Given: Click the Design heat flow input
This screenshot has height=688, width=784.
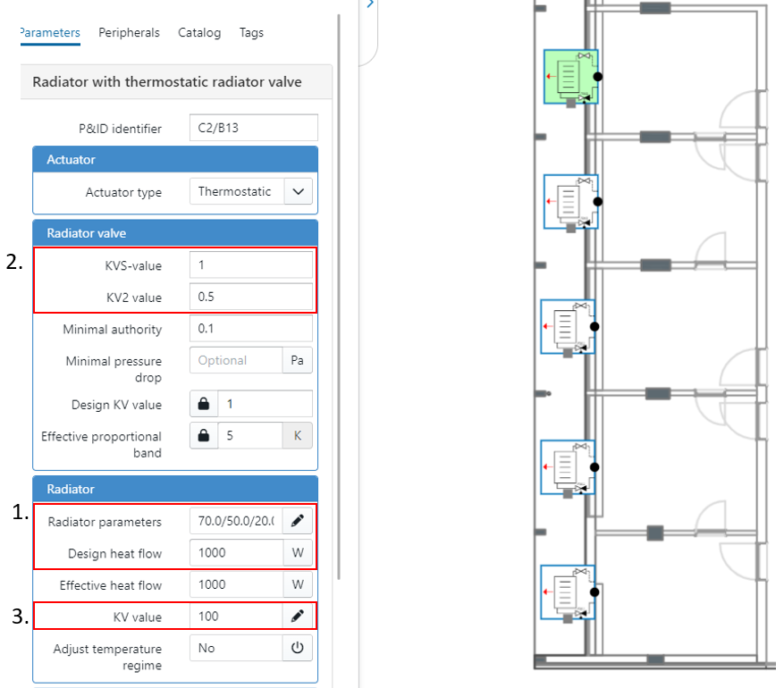Looking at the screenshot, I should 237,553.
